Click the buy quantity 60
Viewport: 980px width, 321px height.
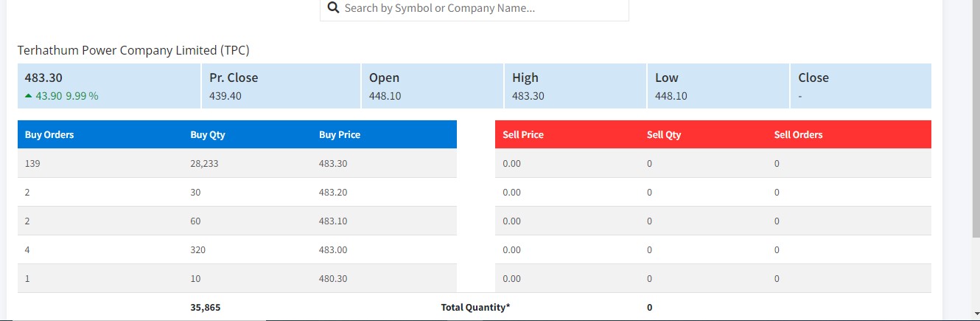[x=195, y=221]
